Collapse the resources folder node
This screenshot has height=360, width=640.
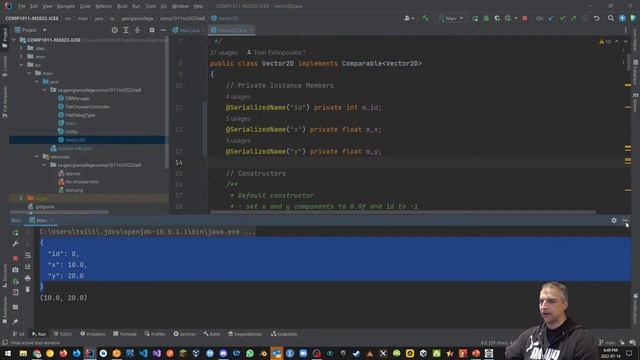tap(36, 157)
